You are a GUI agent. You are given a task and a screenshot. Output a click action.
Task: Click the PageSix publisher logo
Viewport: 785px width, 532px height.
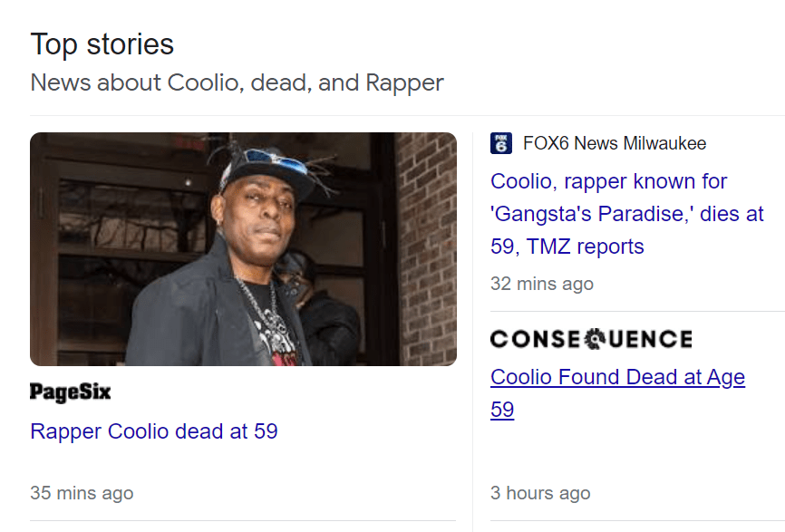[x=71, y=392]
